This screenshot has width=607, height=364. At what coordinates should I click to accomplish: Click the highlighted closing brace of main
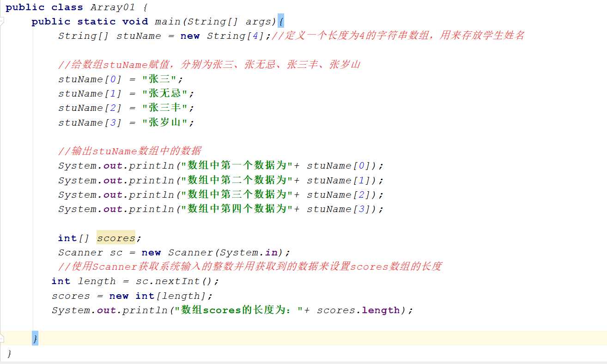[35, 339]
